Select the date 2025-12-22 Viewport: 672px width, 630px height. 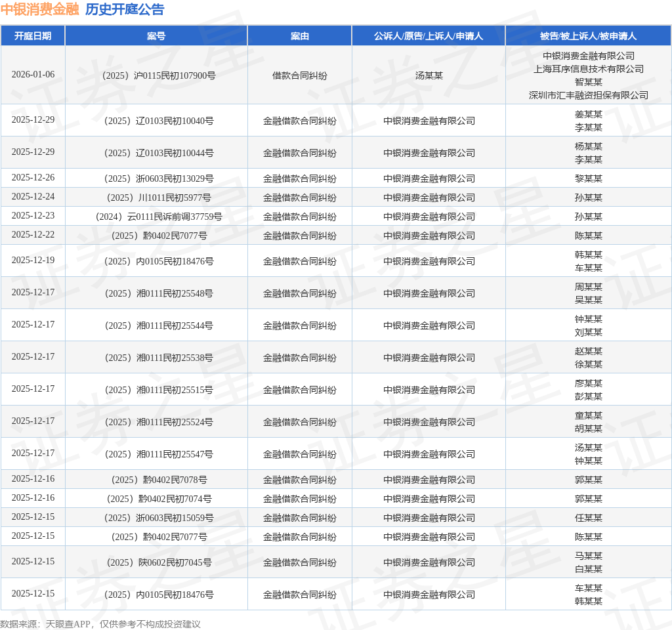33,235
